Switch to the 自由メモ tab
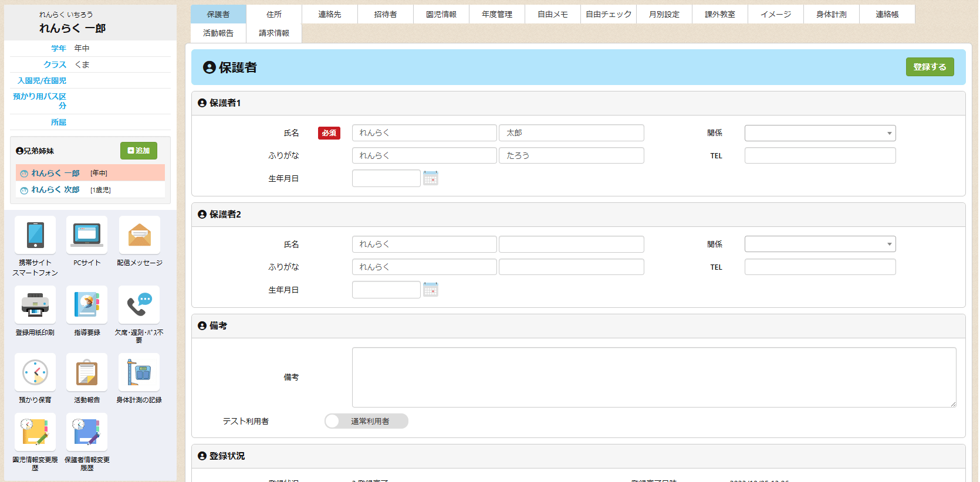This screenshot has height=482, width=980. coord(553,14)
